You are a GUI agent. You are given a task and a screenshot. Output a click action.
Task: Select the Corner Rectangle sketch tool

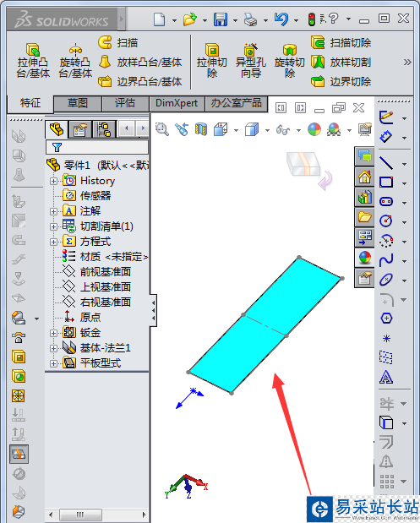coord(386,183)
